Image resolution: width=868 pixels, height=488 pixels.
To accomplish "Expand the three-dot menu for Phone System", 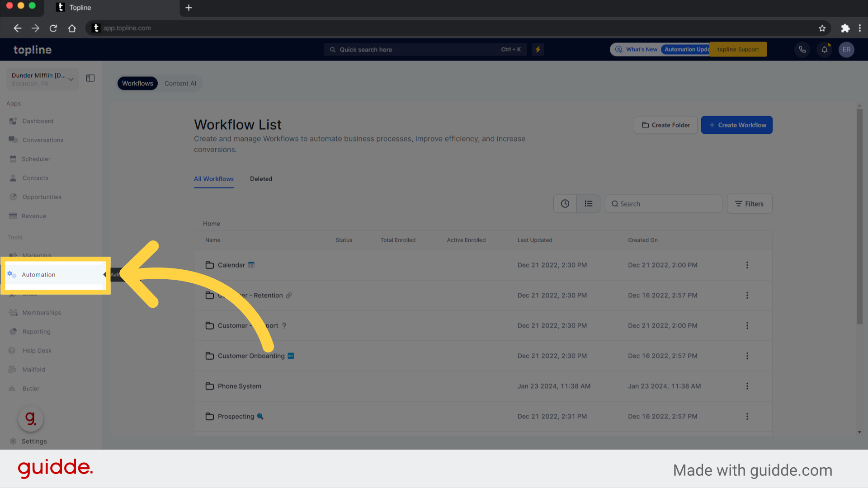I will pos(748,386).
